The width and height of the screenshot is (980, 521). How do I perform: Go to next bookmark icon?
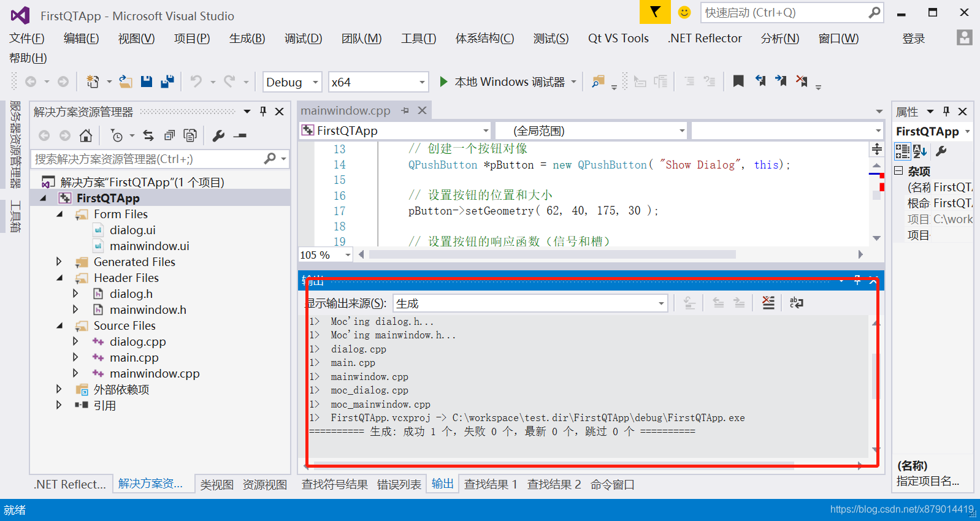pos(781,81)
